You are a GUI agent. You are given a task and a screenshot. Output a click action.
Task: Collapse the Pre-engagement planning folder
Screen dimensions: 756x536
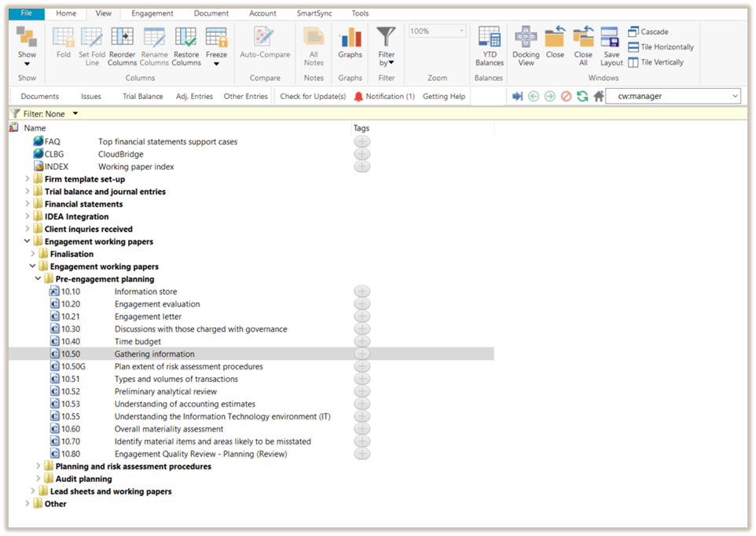pyautogui.click(x=38, y=279)
